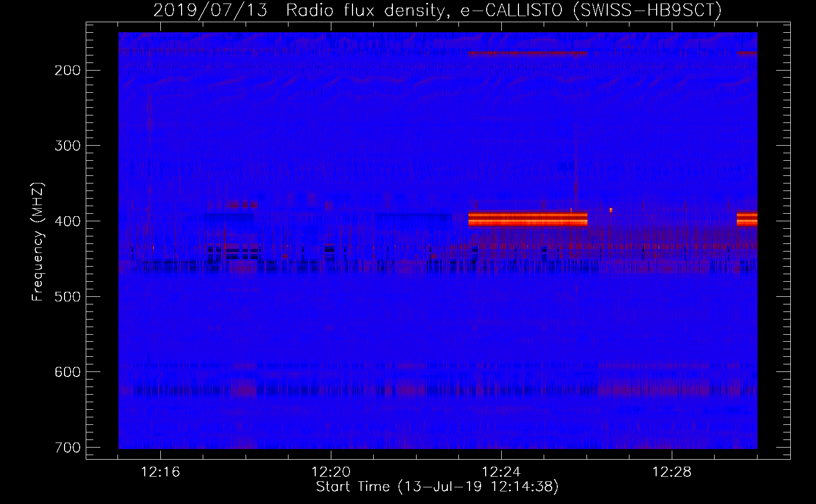Click the short red band at the right edge near 400 MHz
The height and width of the screenshot is (504, 816).
coord(747,219)
